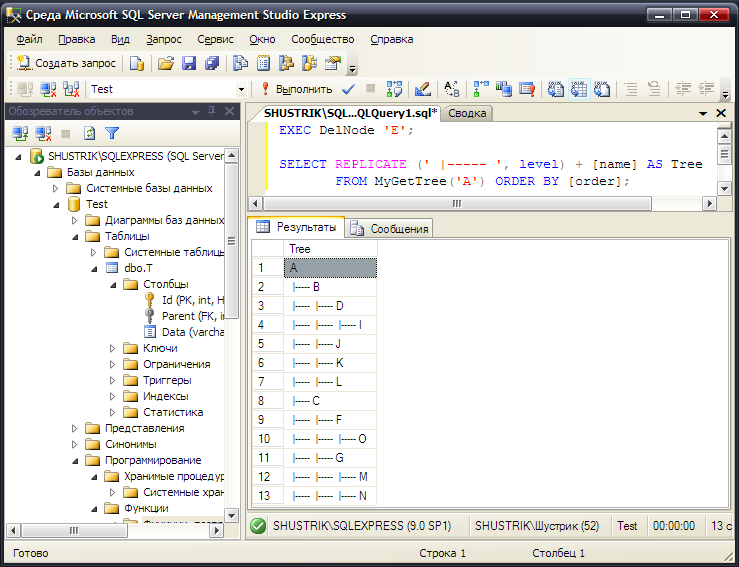Open Object Explorer window position dropdown
Viewport: 739px width, 567px height.
point(195,112)
